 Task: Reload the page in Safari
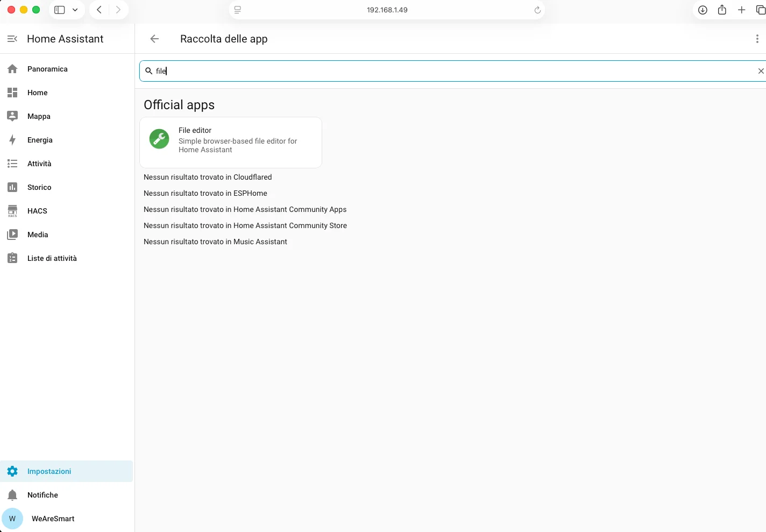click(537, 10)
